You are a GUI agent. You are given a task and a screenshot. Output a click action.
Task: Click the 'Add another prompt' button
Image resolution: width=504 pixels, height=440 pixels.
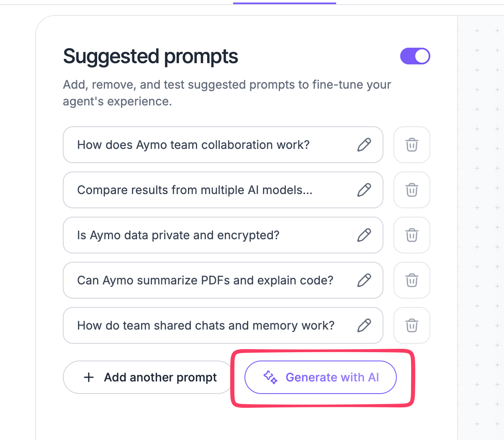[147, 377]
